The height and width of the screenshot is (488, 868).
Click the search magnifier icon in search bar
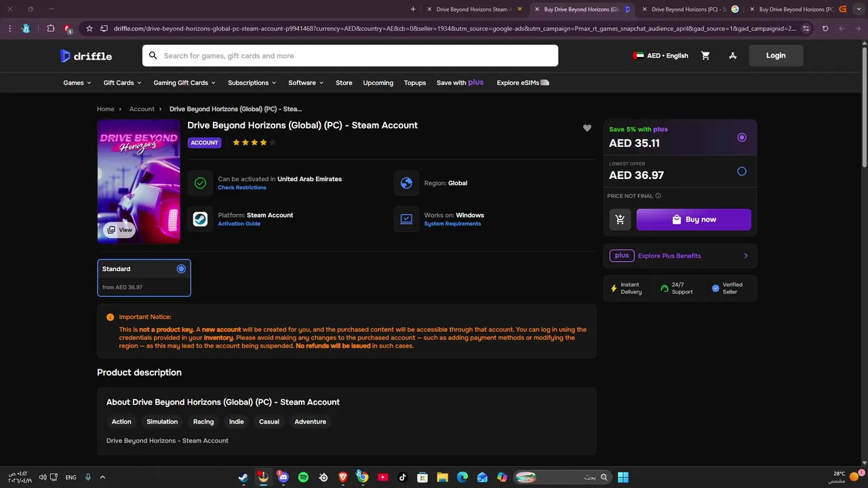pyautogui.click(x=153, y=56)
